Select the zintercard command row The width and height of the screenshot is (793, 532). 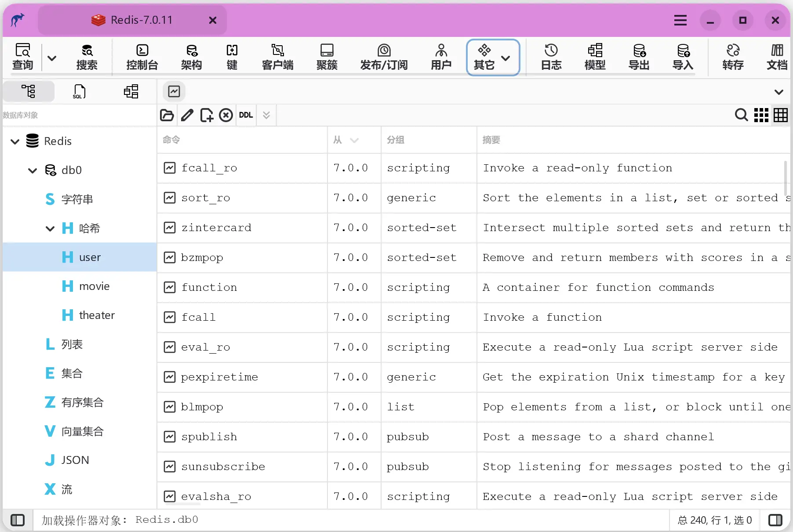tap(473, 228)
